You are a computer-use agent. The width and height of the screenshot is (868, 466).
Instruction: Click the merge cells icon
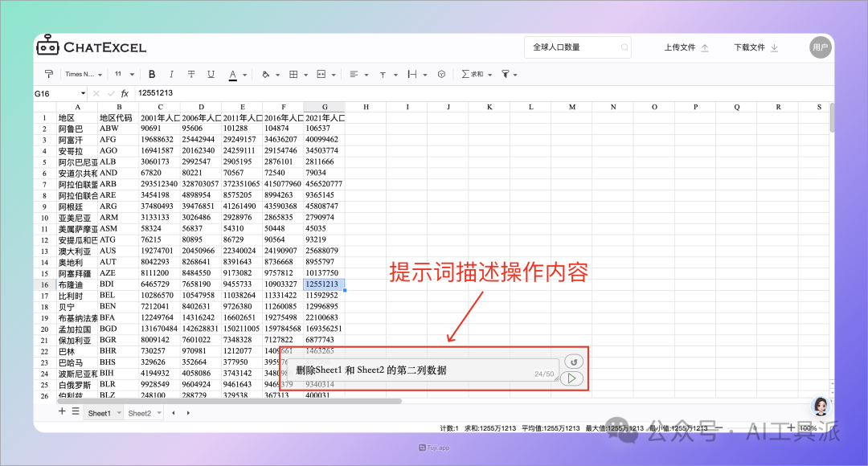(x=321, y=74)
